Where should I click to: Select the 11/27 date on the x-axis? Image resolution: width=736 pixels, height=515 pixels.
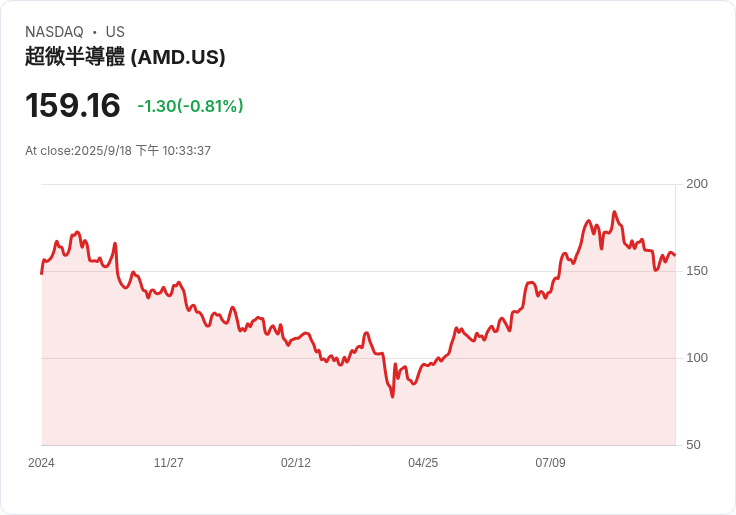168,463
